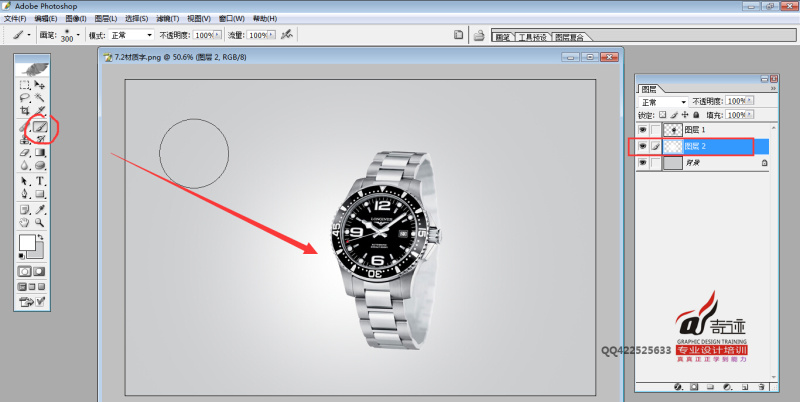The height and width of the screenshot is (402, 800).
Task: Select the Type tool
Action: (40, 181)
